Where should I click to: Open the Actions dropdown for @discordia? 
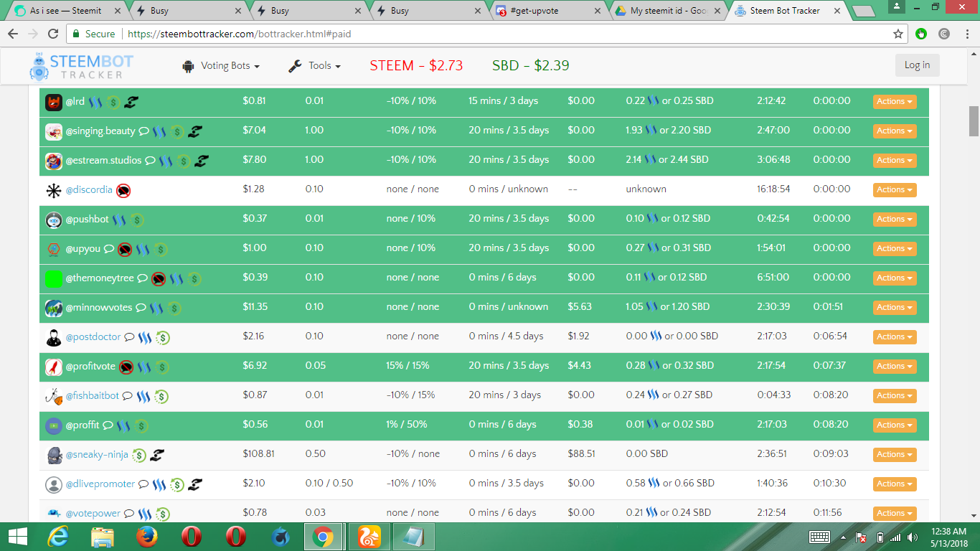(895, 190)
